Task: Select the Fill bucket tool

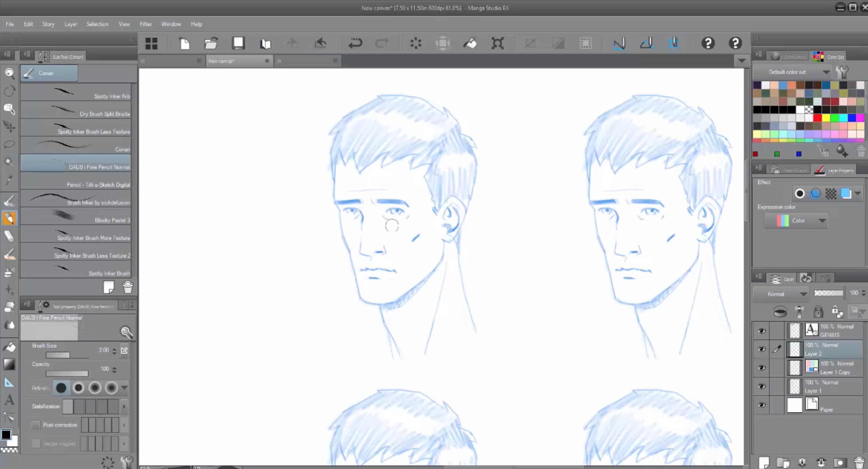Action: 9,346
